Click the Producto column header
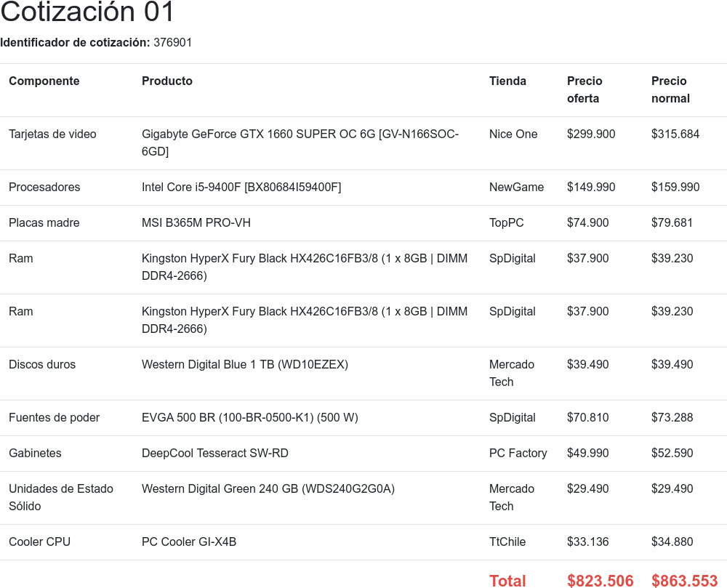The height and width of the screenshot is (588, 727). [167, 81]
